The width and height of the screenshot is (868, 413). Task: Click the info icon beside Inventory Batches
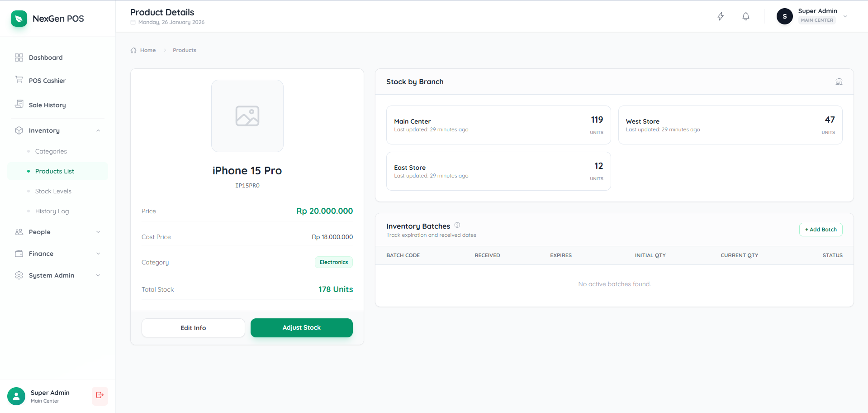coord(457,225)
